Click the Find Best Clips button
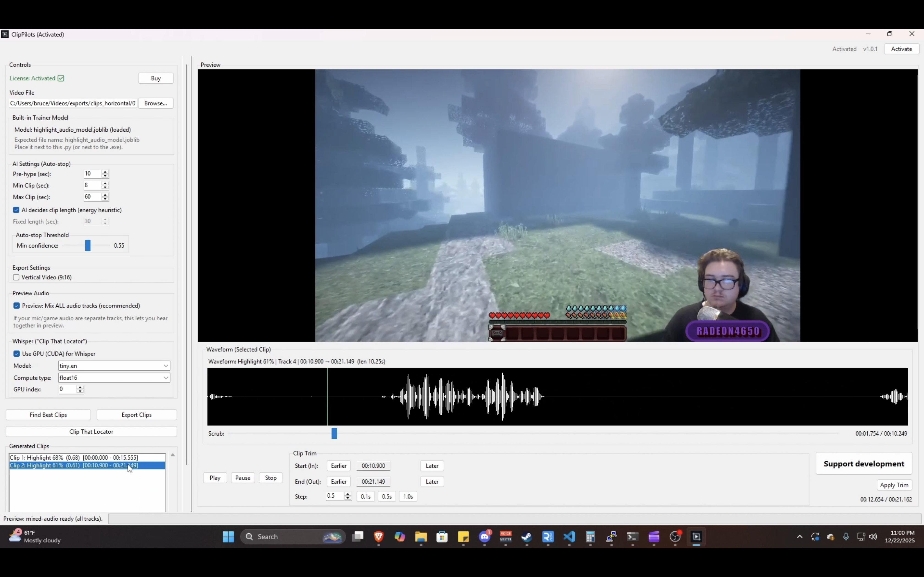The width and height of the screenshot is (924, 577). pyautogui.click(x=48, y=415)
